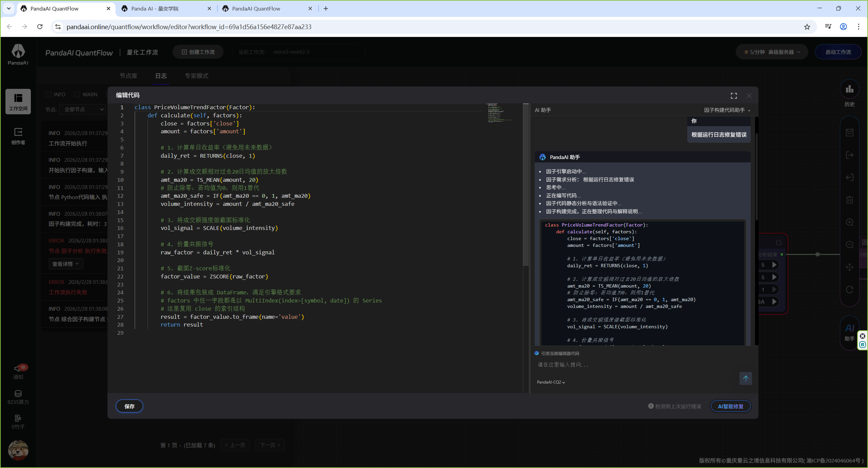Click the 启动工作流 button

(838, 52)
